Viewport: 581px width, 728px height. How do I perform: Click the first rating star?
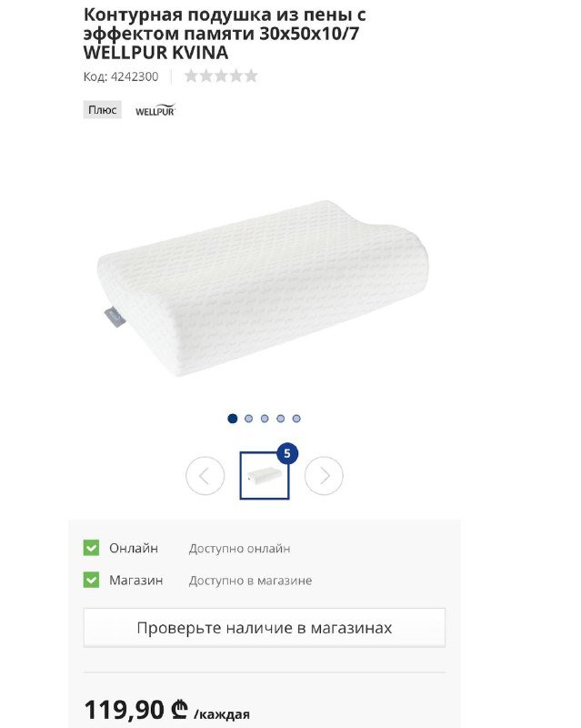click(x=191, y=76)
